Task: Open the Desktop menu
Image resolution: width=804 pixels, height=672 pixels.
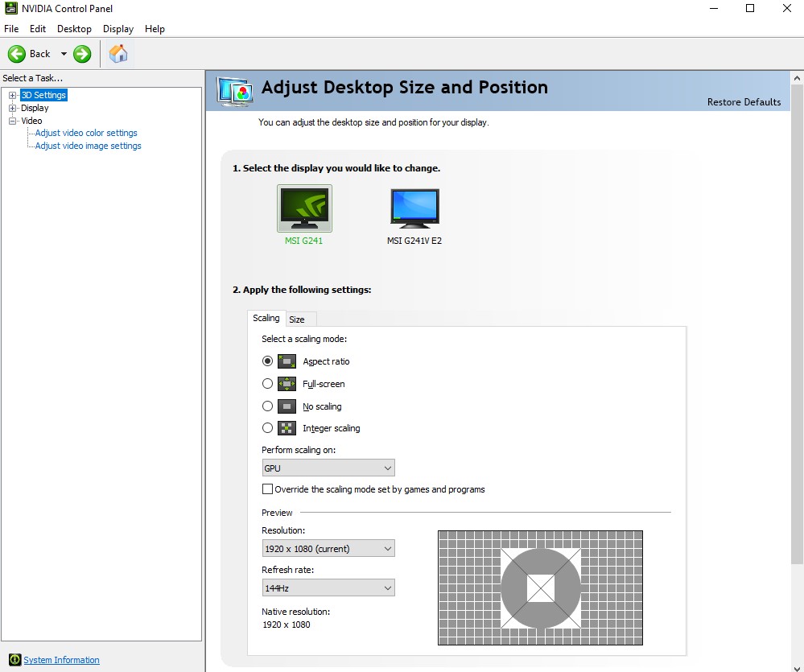Action: [74, 29]
